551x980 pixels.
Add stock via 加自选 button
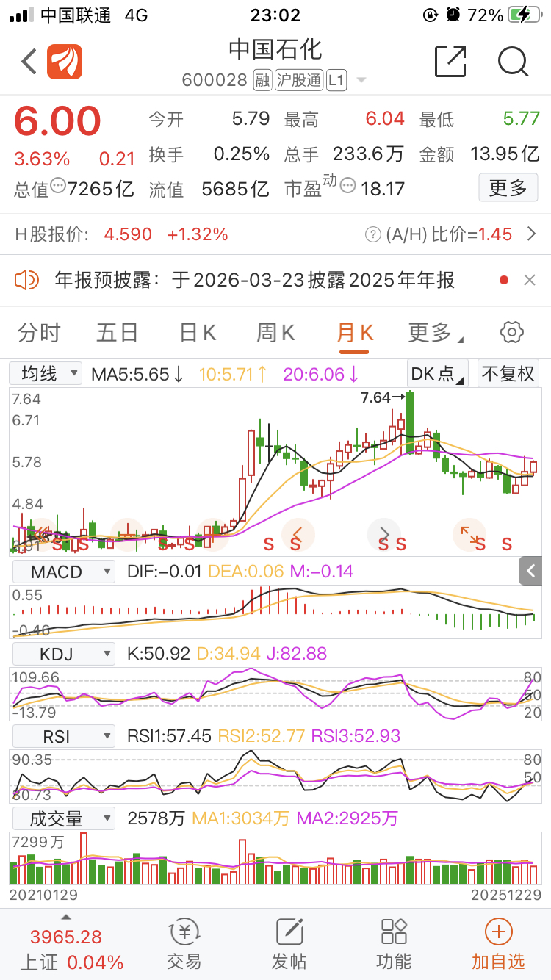point(499,944)
